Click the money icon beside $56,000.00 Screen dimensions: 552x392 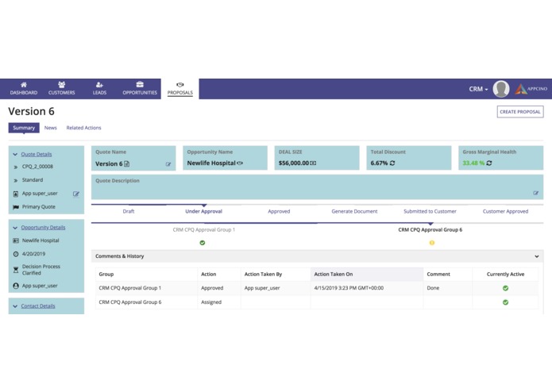tap(313, 163)
